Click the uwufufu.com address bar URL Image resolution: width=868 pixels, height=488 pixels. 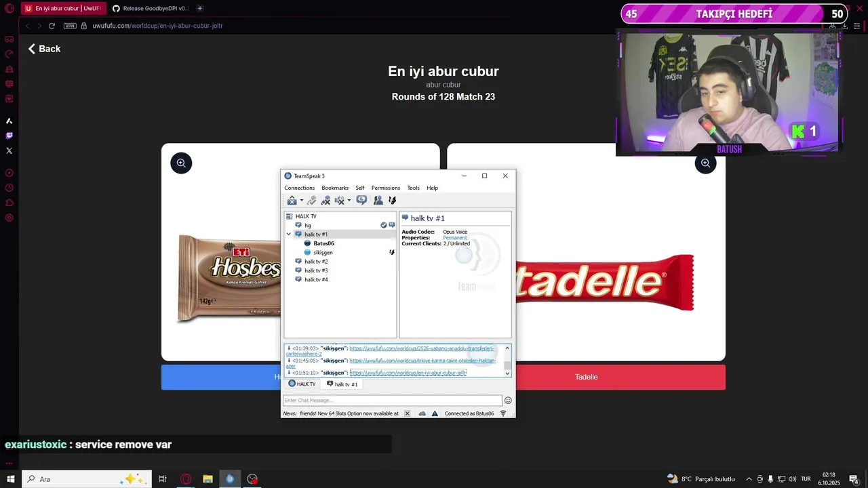pyautogui.click(x=158, y=26)
